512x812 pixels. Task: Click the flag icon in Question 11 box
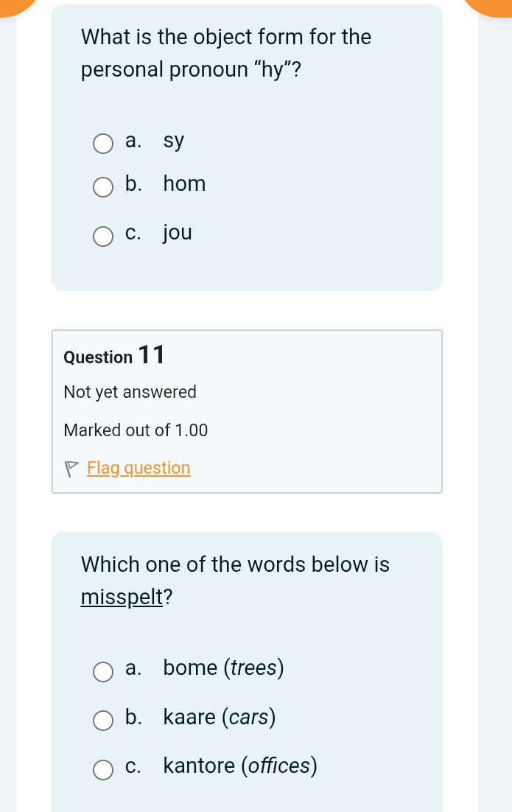pyautogui.click(x=71, y=469)
